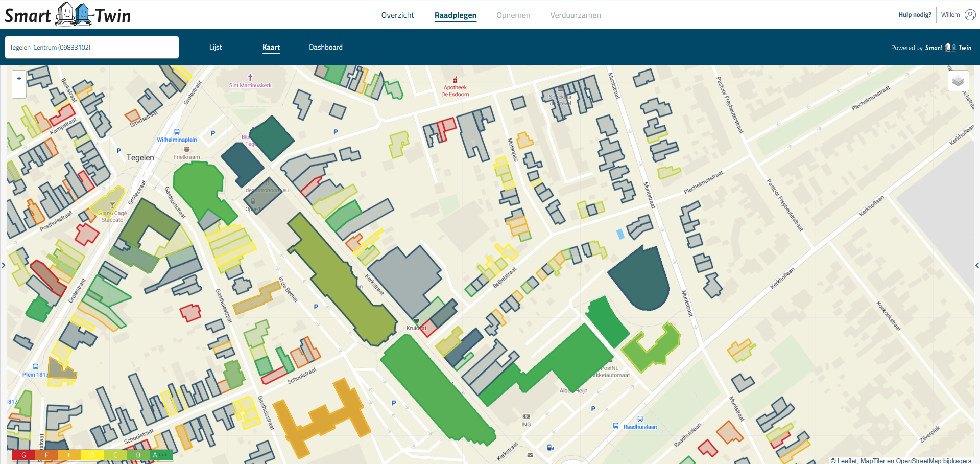Screen dimensions: 980x464
Task: Click the Wilhelminaplein bus stop icon
Action: (177, 132)
